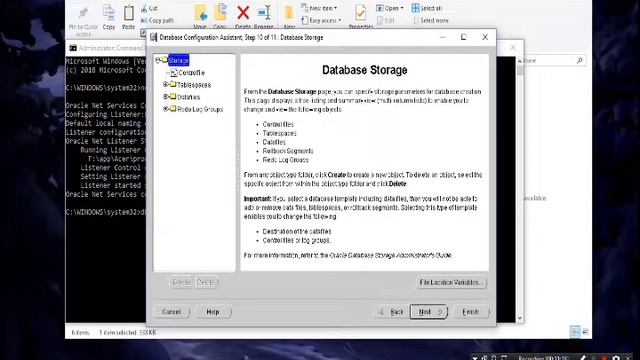Image resolution: width=640 pixels, height=360 pixels.
Task: Click the Explorer search magnifier icon
Action: pos(580,60)
